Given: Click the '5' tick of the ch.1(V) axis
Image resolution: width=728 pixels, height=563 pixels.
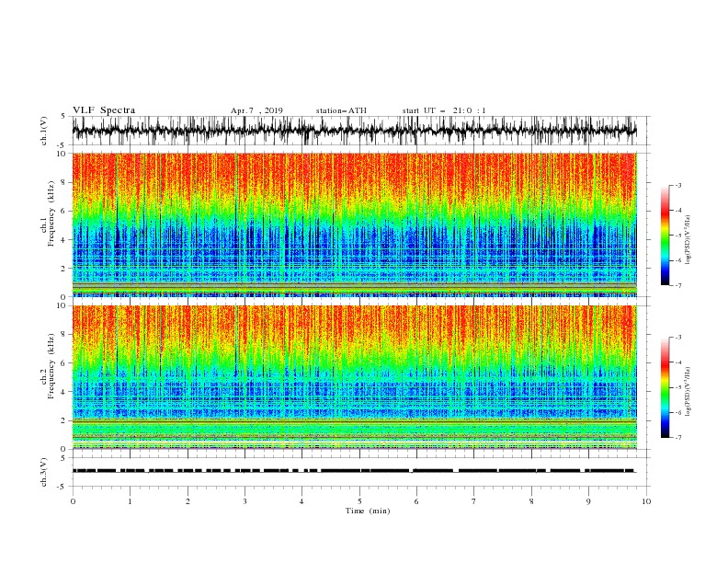Looking at the screenshot, I should [63, 116].
